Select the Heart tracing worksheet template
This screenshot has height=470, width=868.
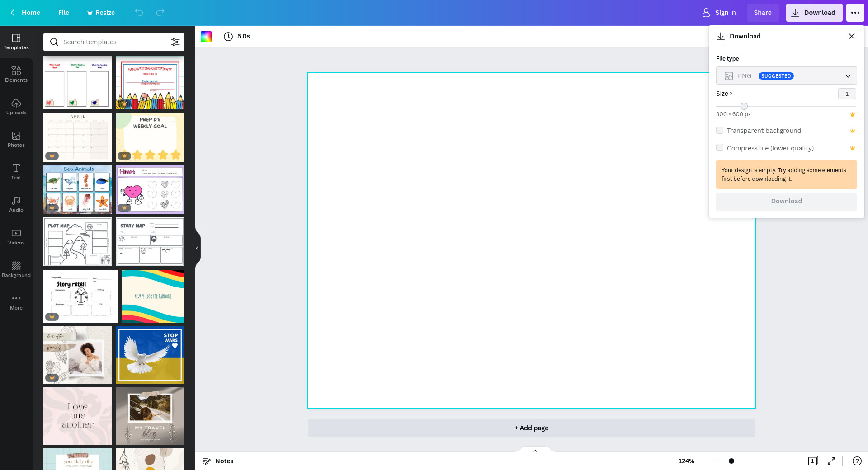pyautogui.click(x=150, y=190)
